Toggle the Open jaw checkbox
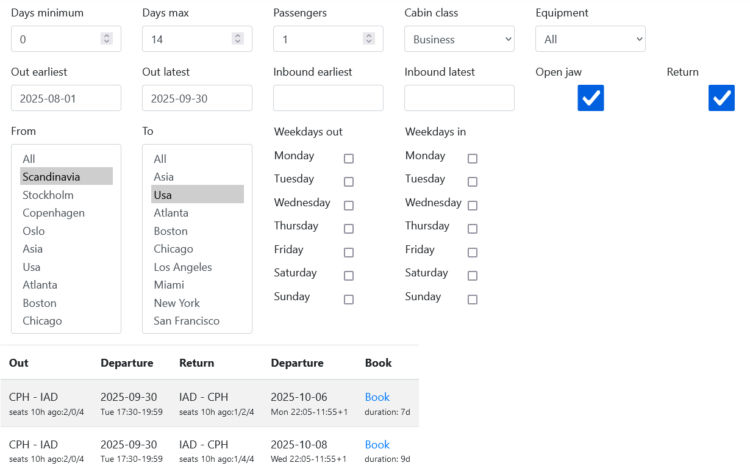750x471 pixels. (x=591, y=98)
